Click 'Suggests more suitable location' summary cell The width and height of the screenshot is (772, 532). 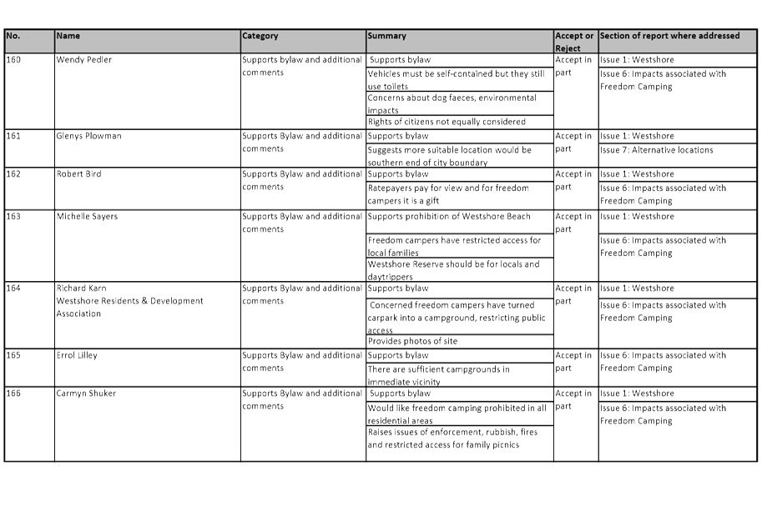(x=460, y=156)
